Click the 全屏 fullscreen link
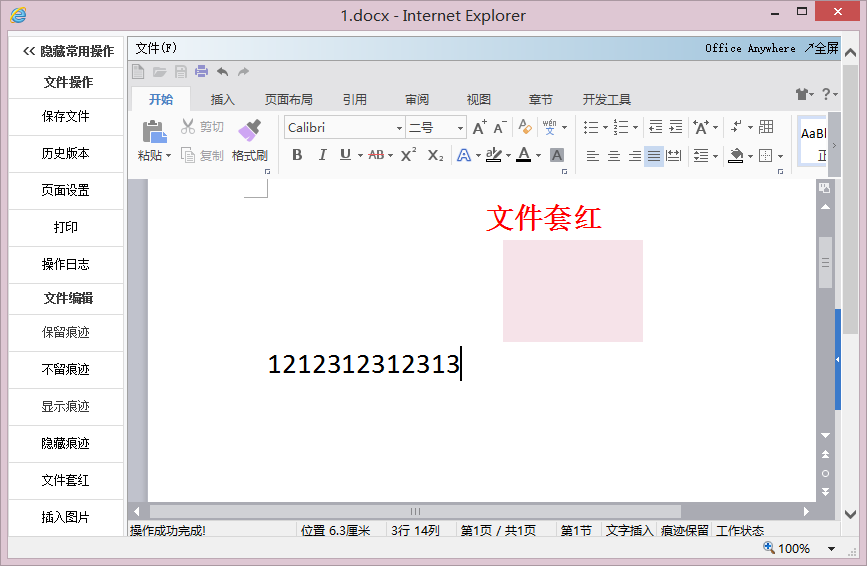Image resolution: width=867 pixels, height=566 pixels. click(x=822, y=48)
